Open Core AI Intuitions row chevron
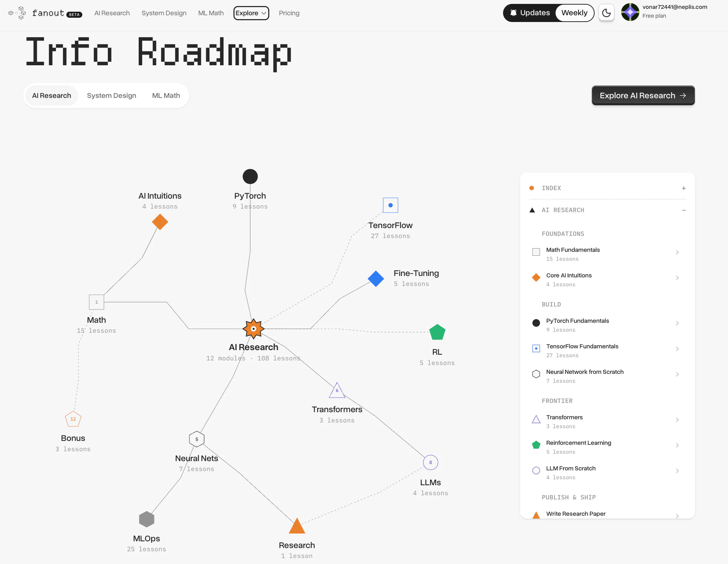 pyautogui.click(x=677, y=278)
